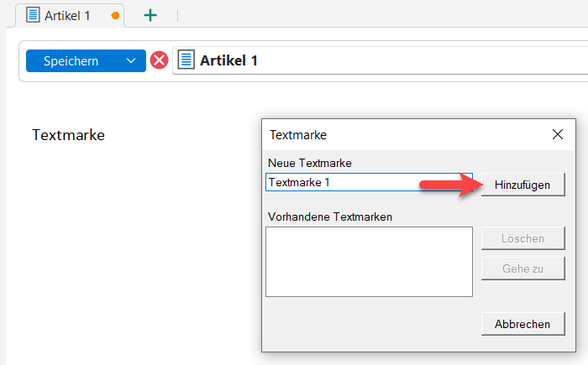Screen dimensions: 588x365
Task: Click the green plus new tab icon
Action: (150, 15)
